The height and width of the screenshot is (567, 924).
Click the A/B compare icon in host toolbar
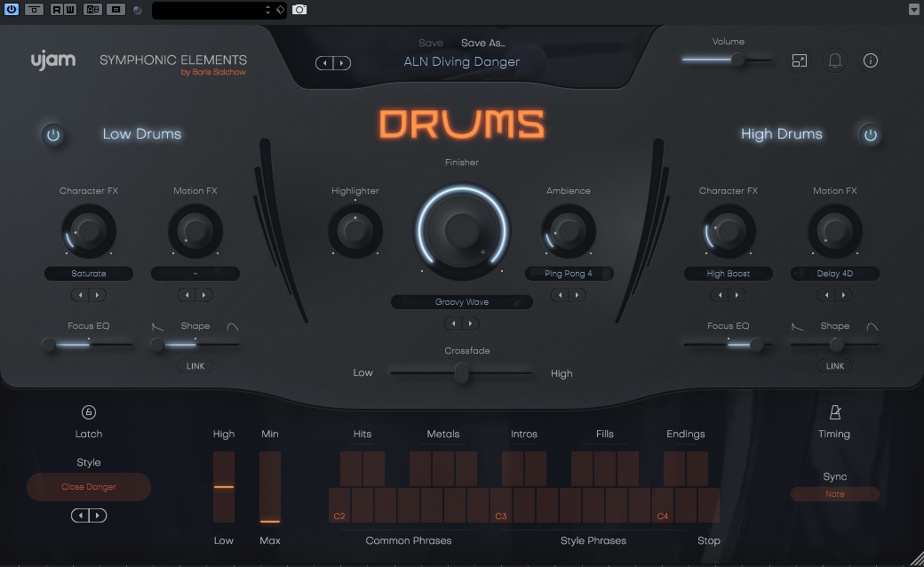tap(92, 10)
